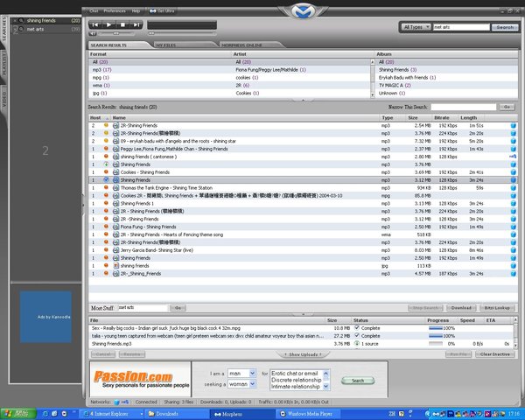Image resolution: width=525 pixels, height=420 pixels.
Task: Click Get Ultra in the top bar
Action: tap(162, 11)
